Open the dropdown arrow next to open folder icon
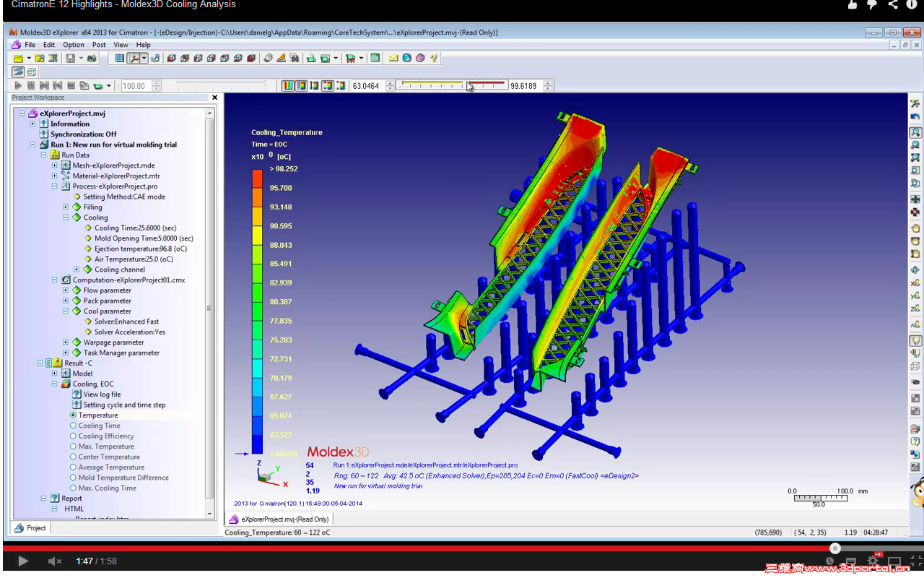 tap(28, 59)
